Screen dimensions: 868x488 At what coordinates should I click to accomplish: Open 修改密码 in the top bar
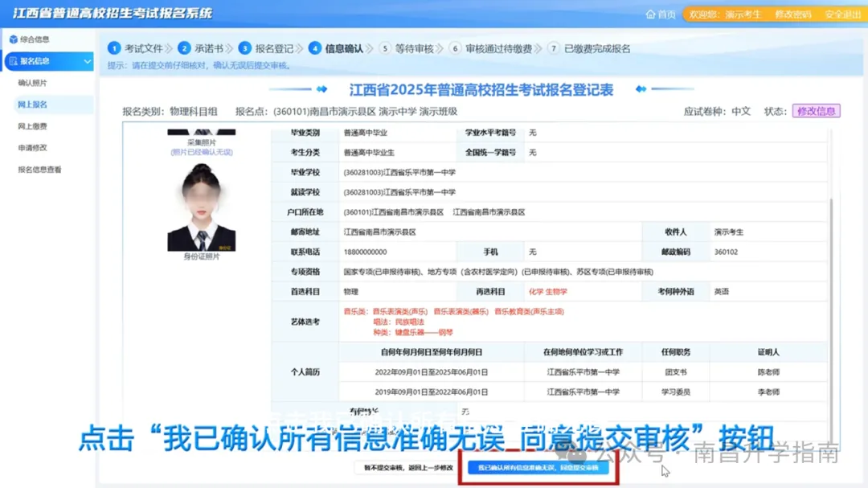(792, 14)
